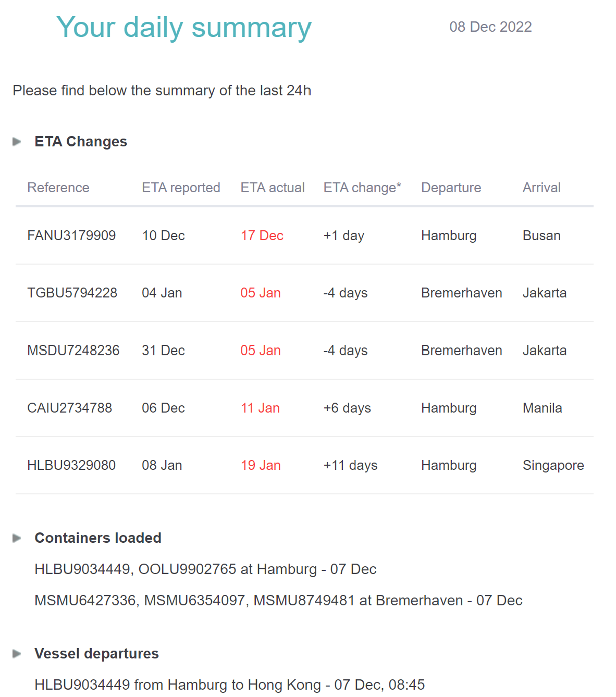Screen dimensions: 616x697
Task: Open container reference TGBU5794228
Action: (x=72, y=293)
